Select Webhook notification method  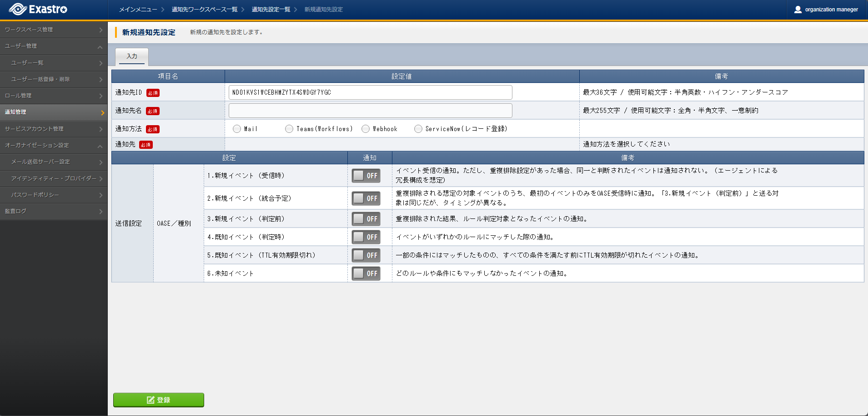pos(366,129)
